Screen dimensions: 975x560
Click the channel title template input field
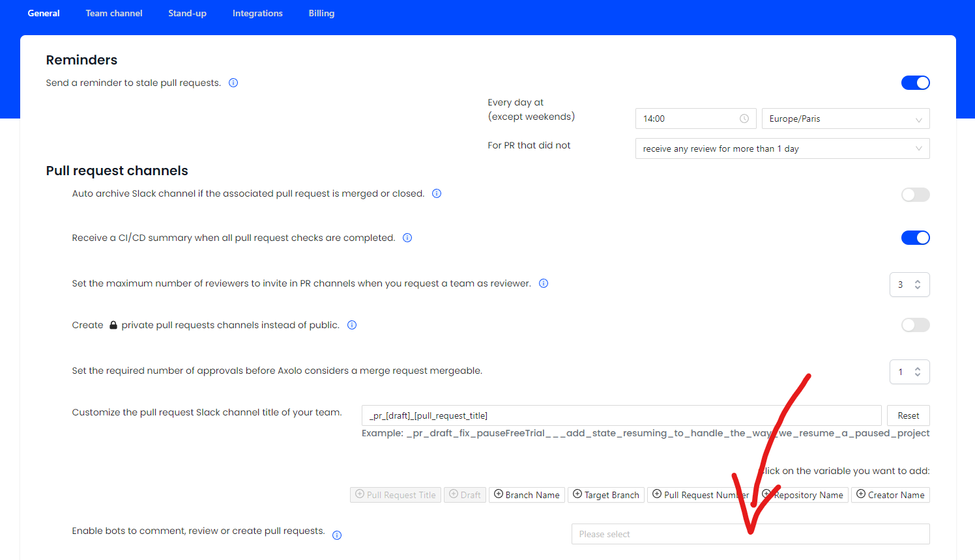[x=621, y=415]
